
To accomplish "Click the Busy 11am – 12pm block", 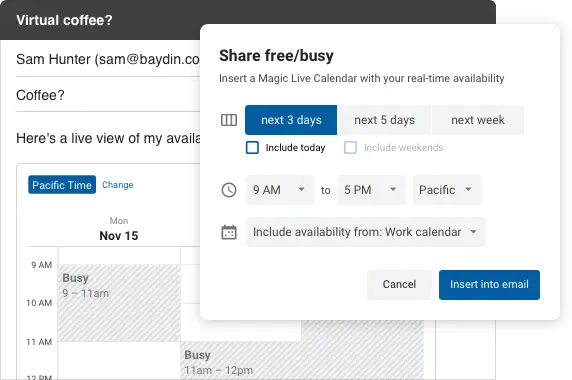I will click(x=241, y=361).
